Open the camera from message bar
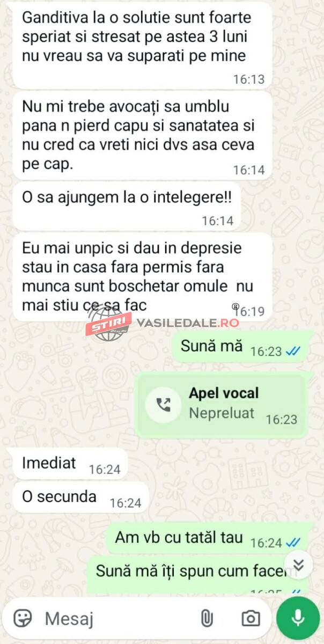The height and width of the screenshot is (644, 324). pyautogui.click(x=251, y=618)
